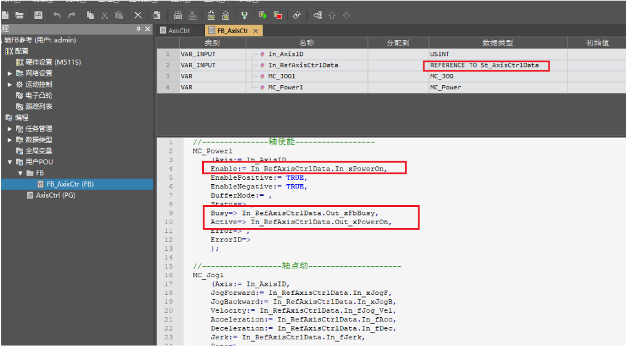Click the Paste clipboard toolbar icon
626x364 pixels.
point(120,15)
